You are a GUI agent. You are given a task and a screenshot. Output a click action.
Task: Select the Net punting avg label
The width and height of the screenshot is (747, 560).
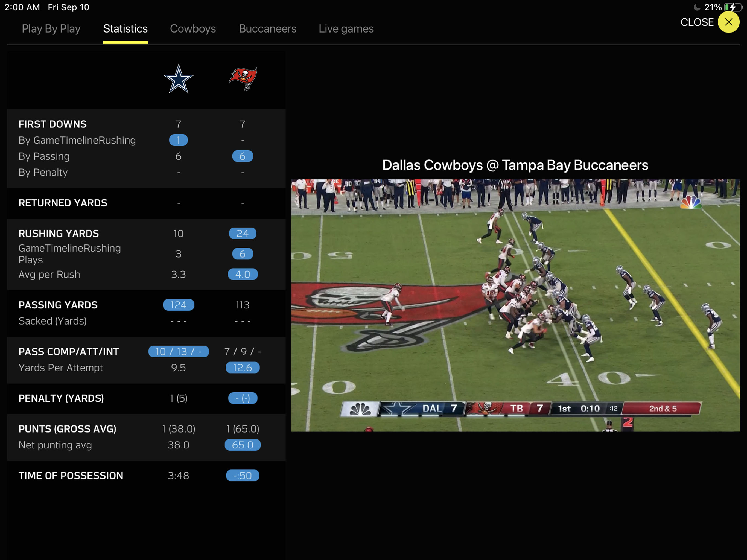pos(55,445)
